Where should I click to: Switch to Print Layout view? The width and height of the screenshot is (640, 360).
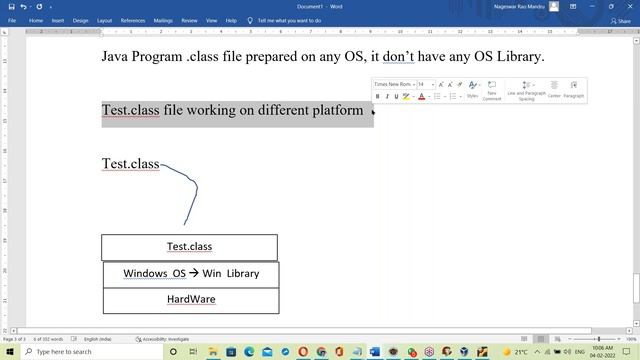coord(541,339)
